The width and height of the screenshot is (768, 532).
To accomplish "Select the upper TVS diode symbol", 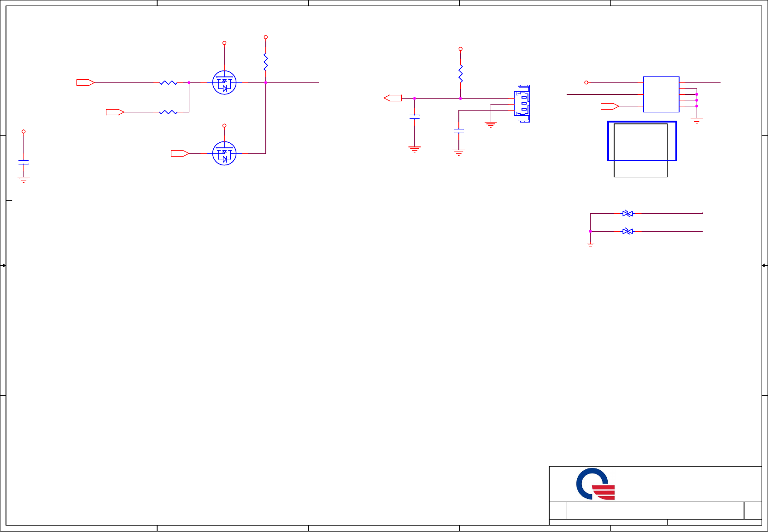I will click(627, 214).
